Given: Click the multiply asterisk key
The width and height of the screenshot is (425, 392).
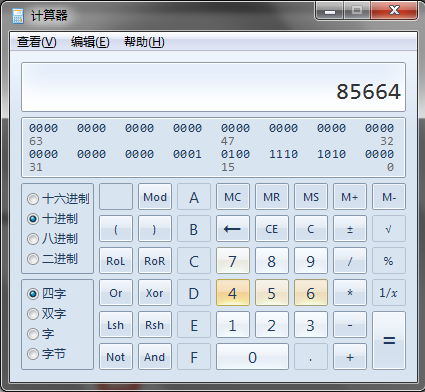Looking at the screenshot, I should 350,293.
